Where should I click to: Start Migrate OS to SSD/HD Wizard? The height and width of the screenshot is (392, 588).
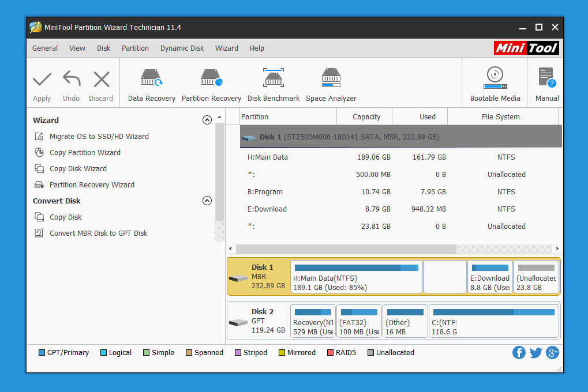pyautogui.click(x=99, y=137)
